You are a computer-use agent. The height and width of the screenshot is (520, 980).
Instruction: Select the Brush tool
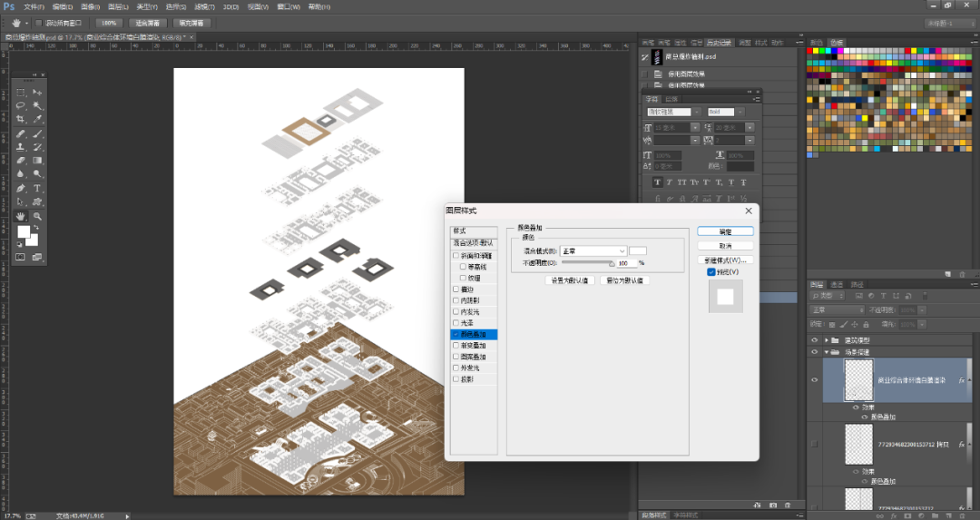pos(37,133)
